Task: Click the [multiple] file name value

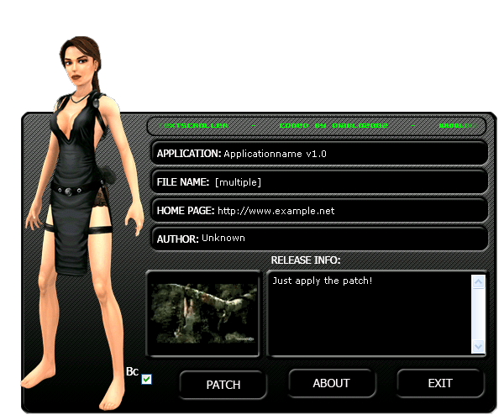Action: pyautogui.click(x=238, y=182)
